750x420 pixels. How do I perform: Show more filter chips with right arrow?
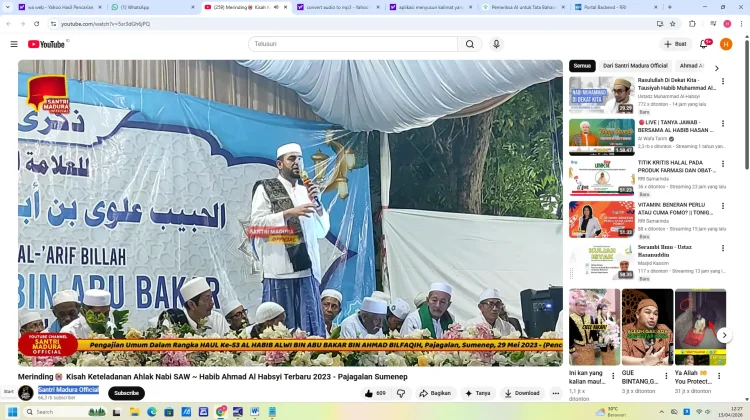point(717,68)
